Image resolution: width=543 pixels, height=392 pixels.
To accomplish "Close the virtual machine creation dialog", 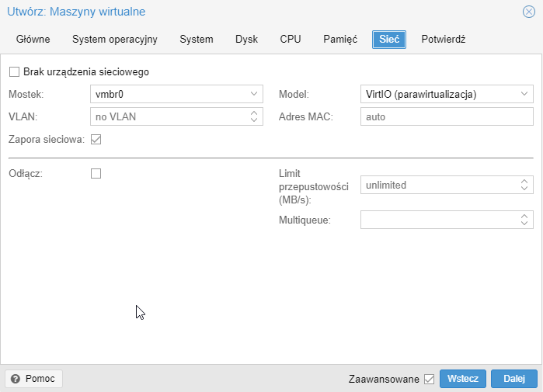I will click(528, 12).
